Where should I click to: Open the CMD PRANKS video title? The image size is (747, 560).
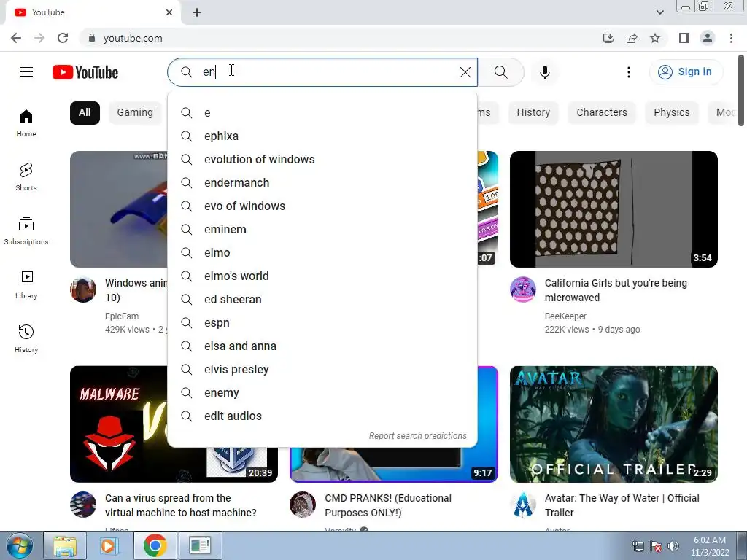(388, 505)
